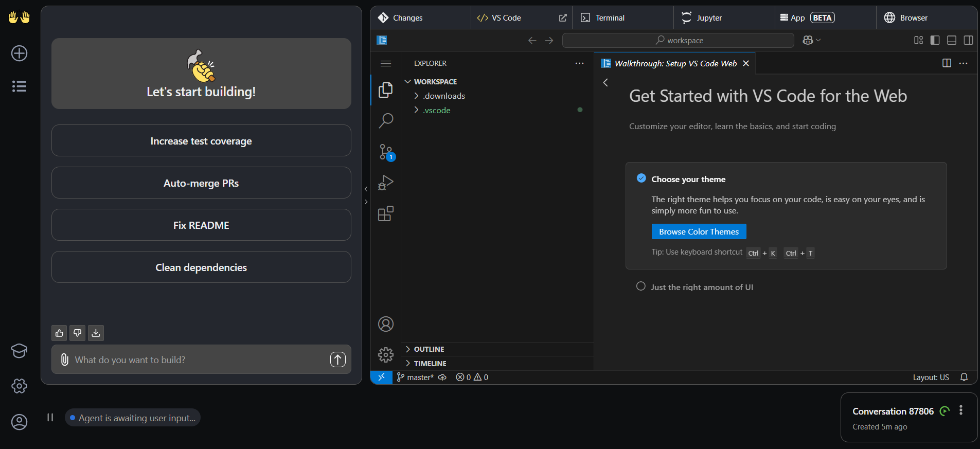The width and height of the screenshot is (980, 449).
Task: Download the conversation trajectory
Action: pyautogui.click(x=96, y=333)
